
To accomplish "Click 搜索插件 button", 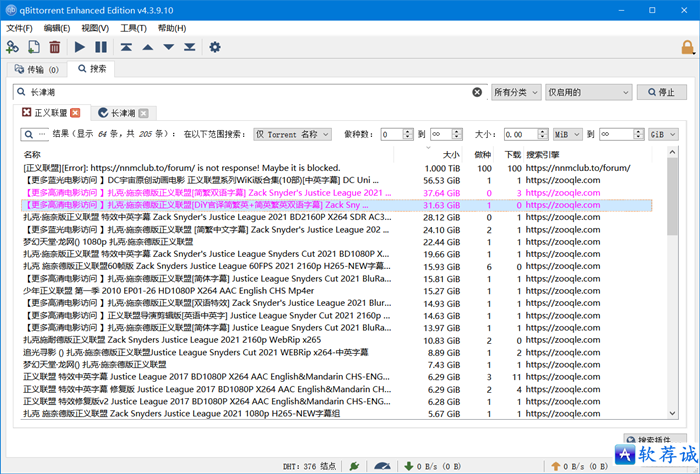I will pyautogui.click(x=655, y=440).
